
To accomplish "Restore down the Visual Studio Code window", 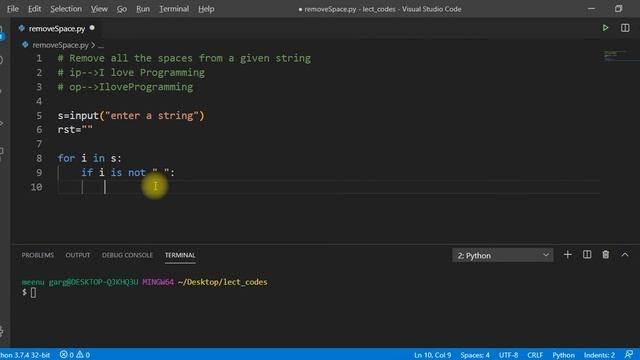I will [x=618, y=9].
